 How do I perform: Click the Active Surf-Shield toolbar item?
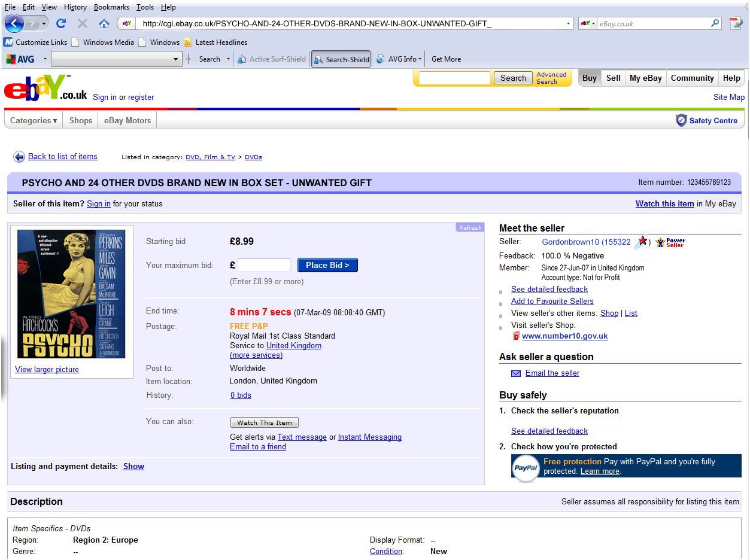(272, 59)
